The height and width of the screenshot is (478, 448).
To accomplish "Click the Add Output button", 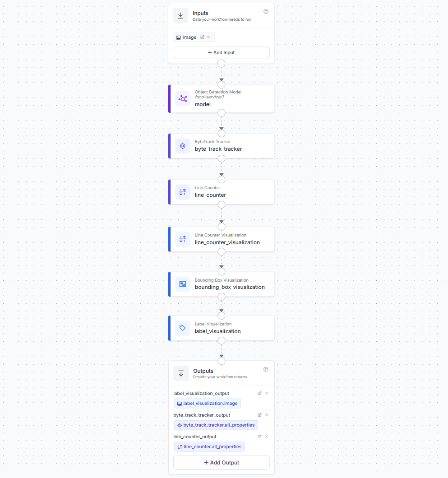I will 222,463.
